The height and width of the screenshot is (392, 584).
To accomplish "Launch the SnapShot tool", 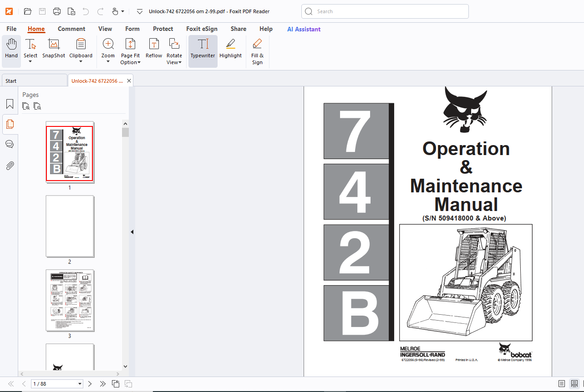I will tap(54, 48).
